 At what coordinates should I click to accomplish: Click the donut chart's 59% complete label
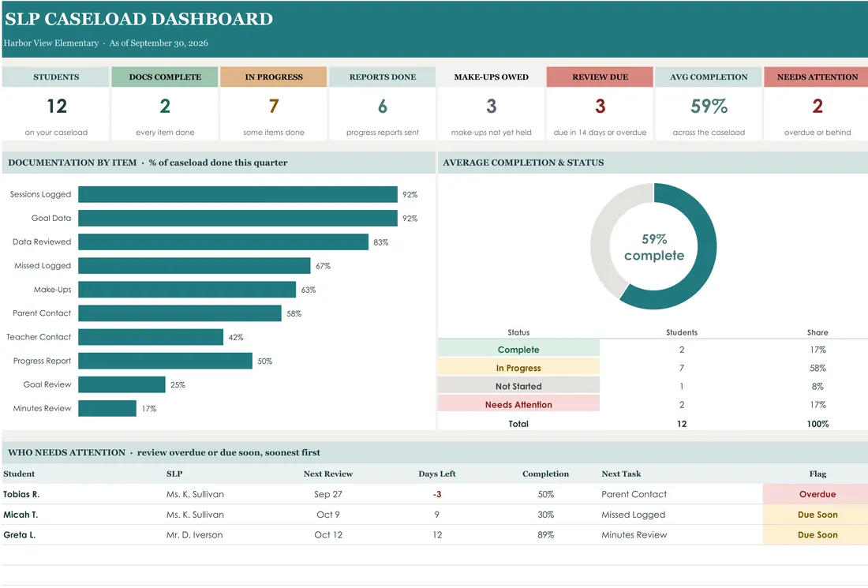(x=654, y=248)
